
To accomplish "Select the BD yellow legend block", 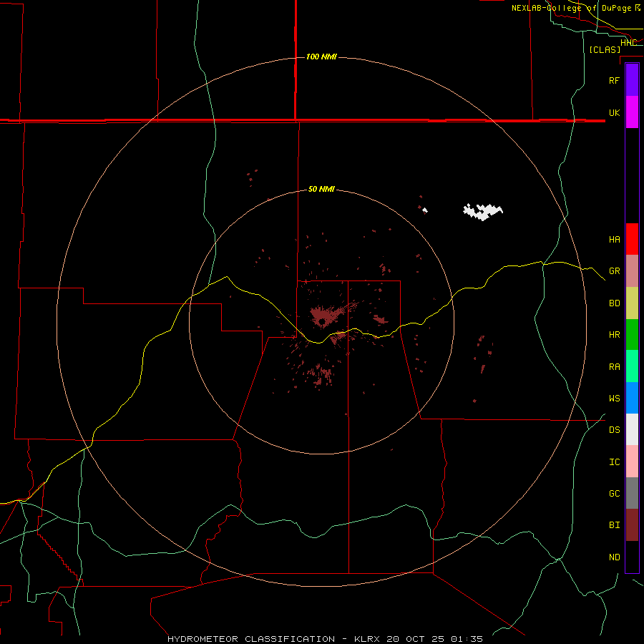I will coord(632,303).
